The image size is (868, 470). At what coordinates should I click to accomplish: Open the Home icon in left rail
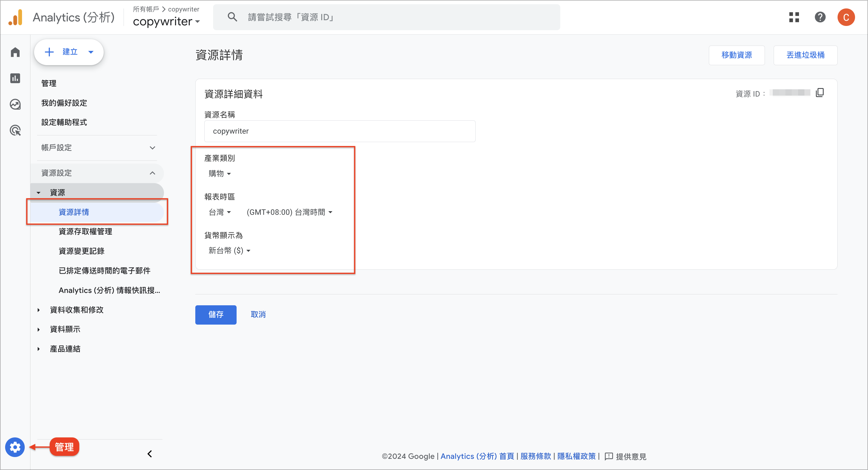click(x=15, y=52)
